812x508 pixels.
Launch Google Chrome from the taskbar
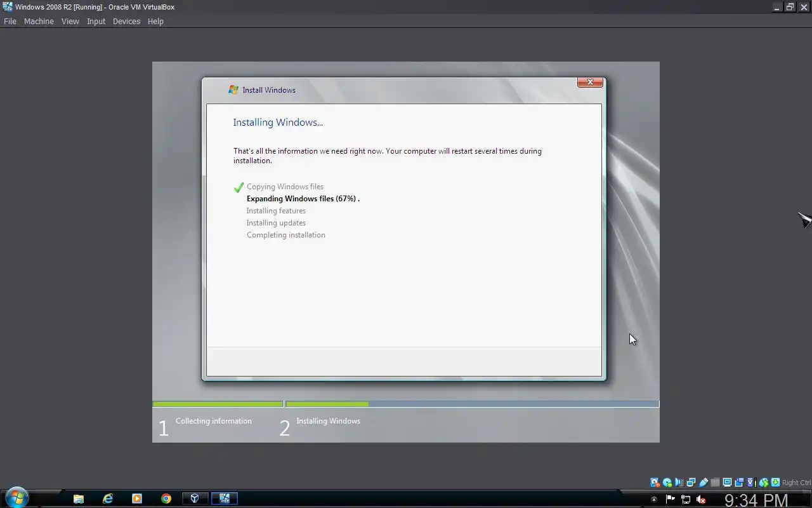tap(166, 498)
